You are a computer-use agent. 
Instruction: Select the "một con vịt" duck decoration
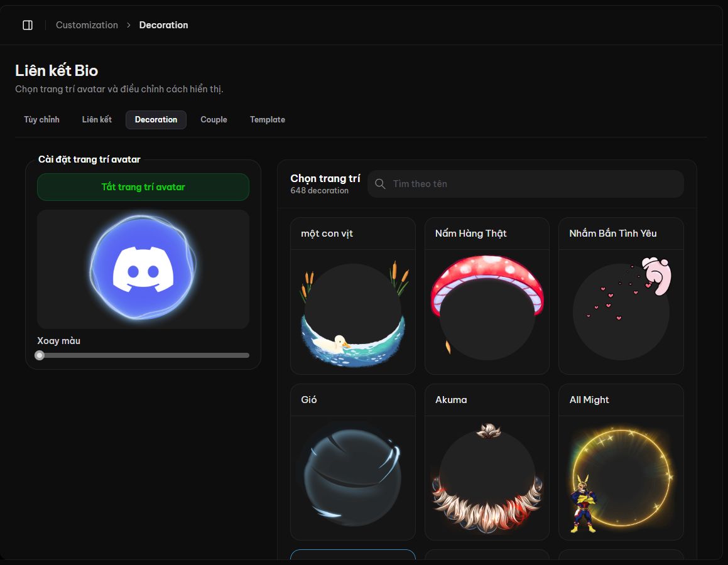click(x=353, y=296)
